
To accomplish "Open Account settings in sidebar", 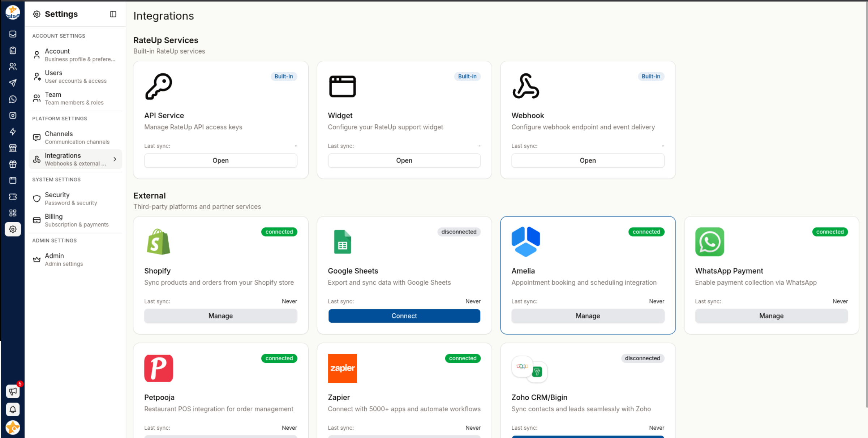I will point(75,55).
